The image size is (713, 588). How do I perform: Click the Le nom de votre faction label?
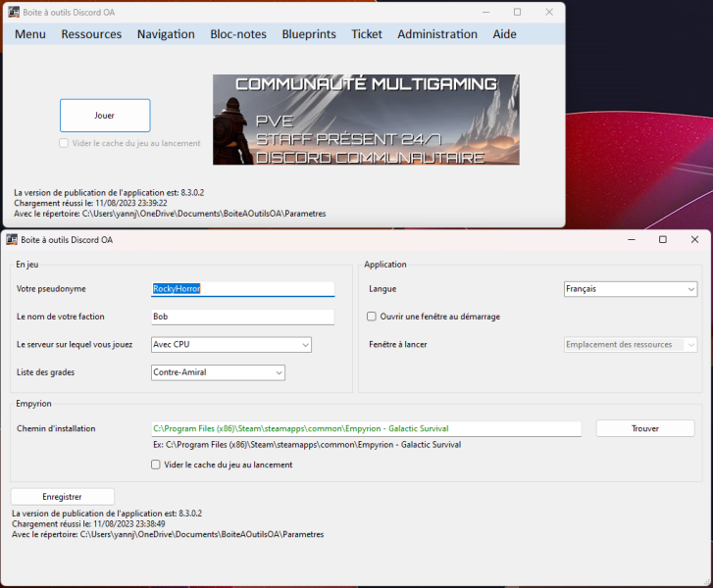pyautogui.click(x=61, y=317)
